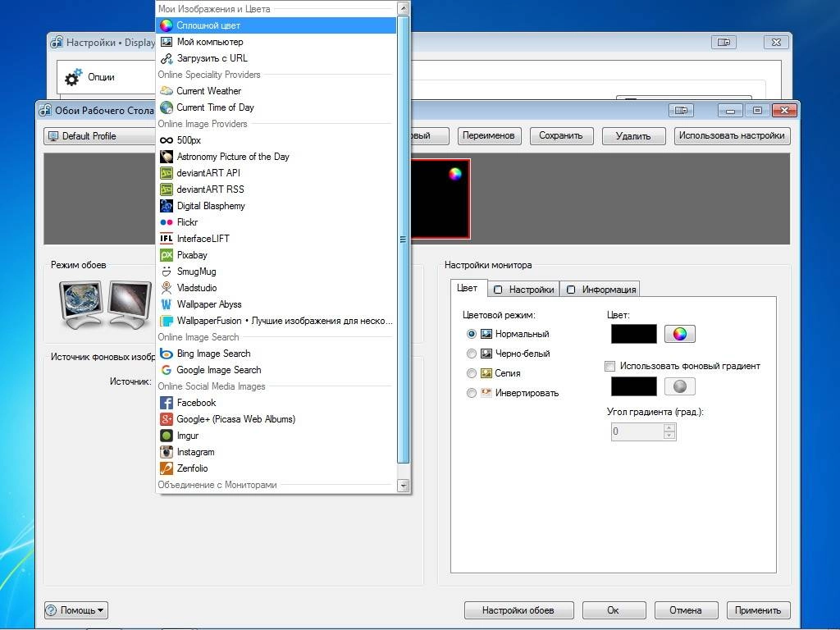Select the Wallpaper Abyss W icon
Image resolution: width=840 pixels, height=630 pixels.
tap(167, 304)
